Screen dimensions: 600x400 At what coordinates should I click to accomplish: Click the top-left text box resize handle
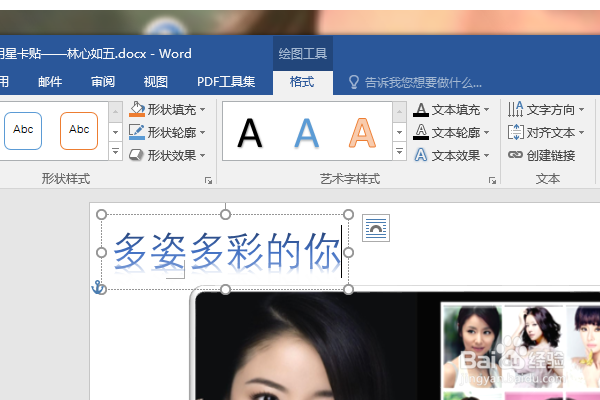coord(101,214)
